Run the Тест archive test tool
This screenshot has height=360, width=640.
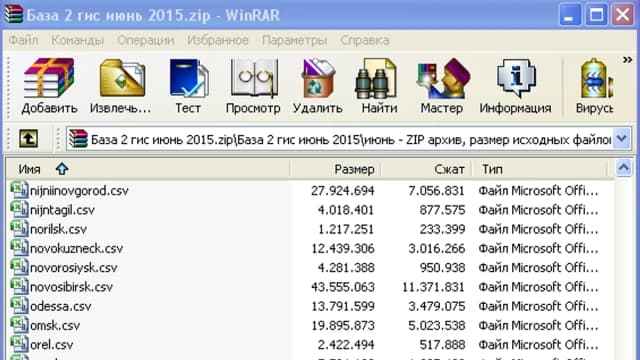188,78
